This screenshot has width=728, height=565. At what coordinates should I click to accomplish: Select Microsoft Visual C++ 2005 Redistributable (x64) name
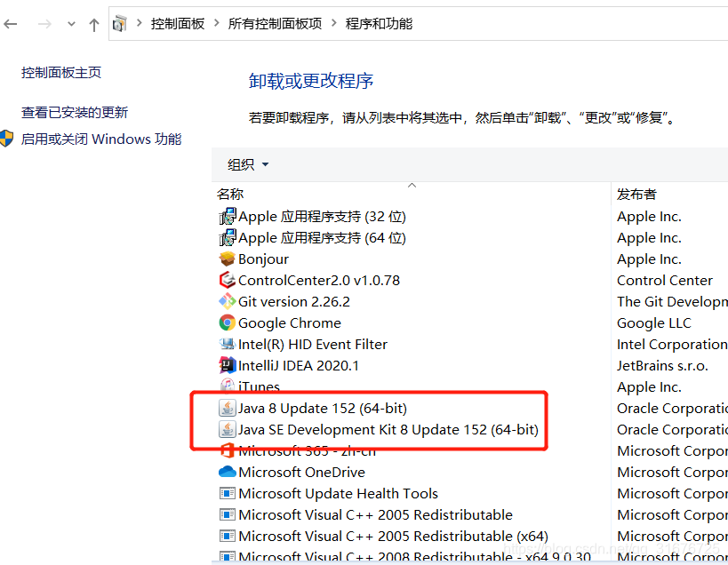coord(393,537)
